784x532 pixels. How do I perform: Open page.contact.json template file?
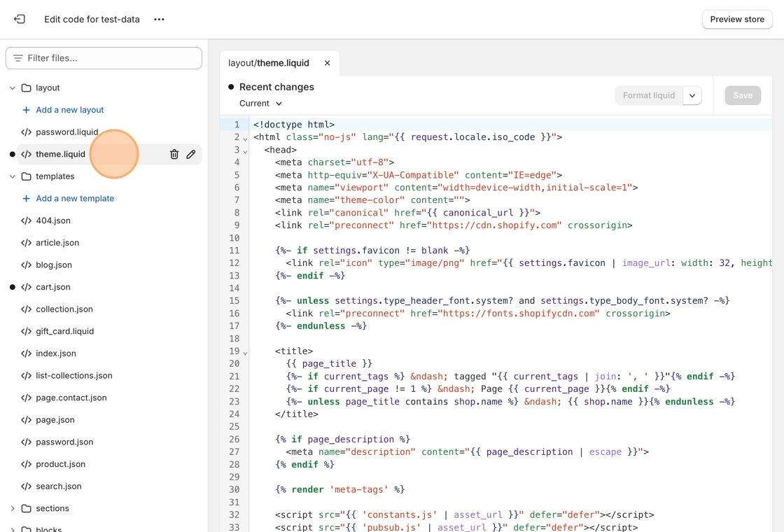point(71,398)
